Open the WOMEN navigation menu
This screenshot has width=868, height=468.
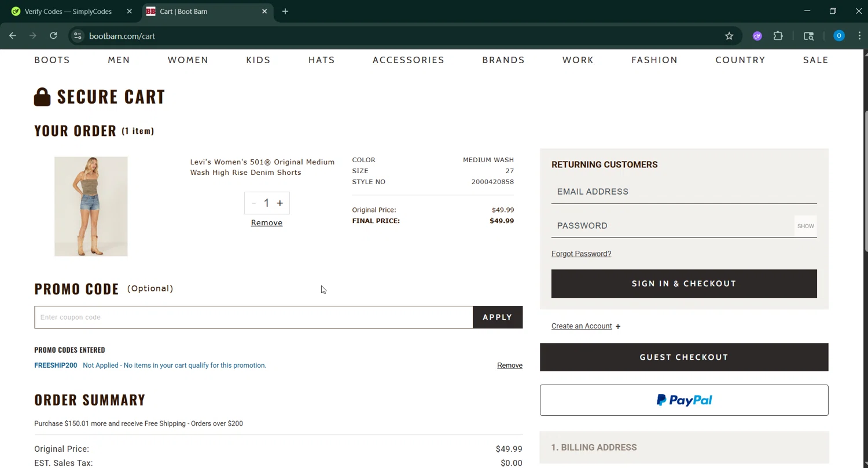pos(188,60)
